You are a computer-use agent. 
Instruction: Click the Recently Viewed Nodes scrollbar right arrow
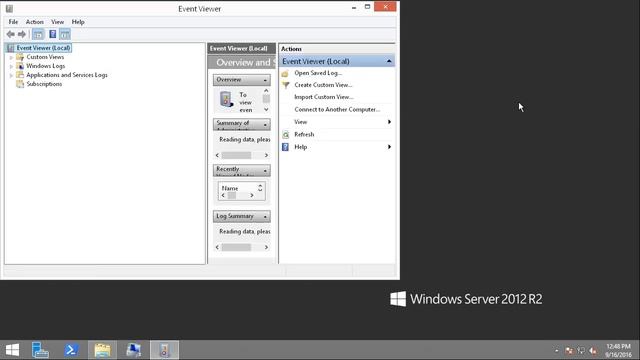point(252,196)
